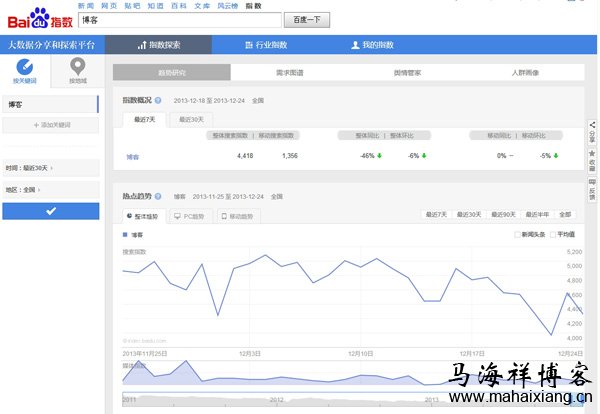Switch to the PC趋势 chart tab

(x=191, y=217)
